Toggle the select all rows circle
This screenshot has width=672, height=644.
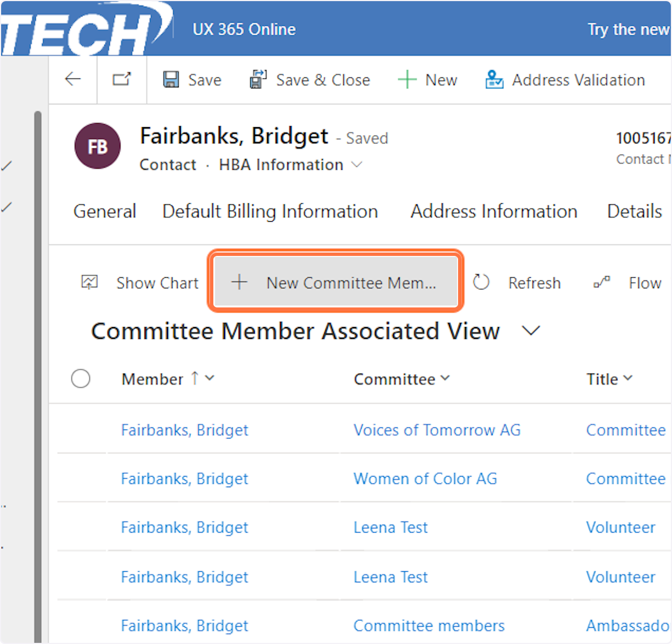pos(81,379)
